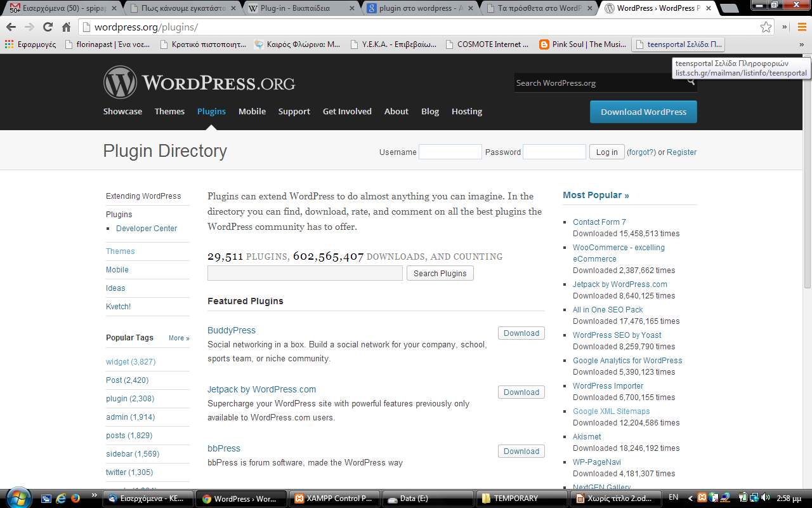Click the (forgot?) password link
This screenshot has height=508, width=812.
641,152
